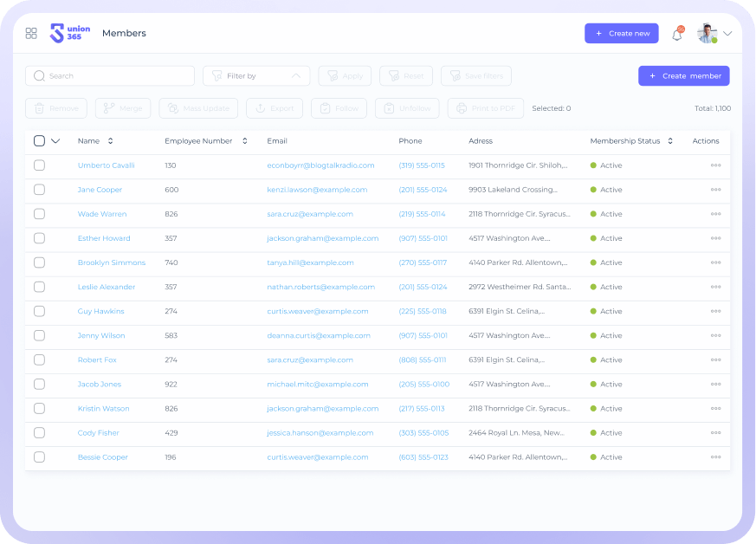756x544 pixels.
Task: Sort the Membership Status column
Action: pyautogui.click(x=670, y=141)
